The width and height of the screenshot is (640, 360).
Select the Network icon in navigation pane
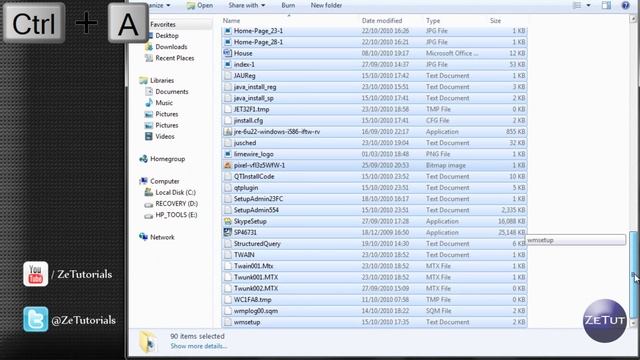pos(143,237)
